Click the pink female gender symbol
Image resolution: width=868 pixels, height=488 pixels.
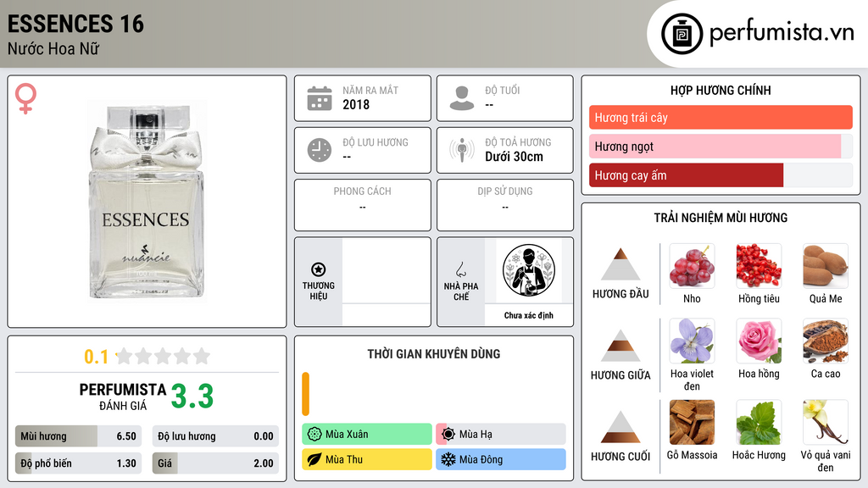tap(25, 98)
